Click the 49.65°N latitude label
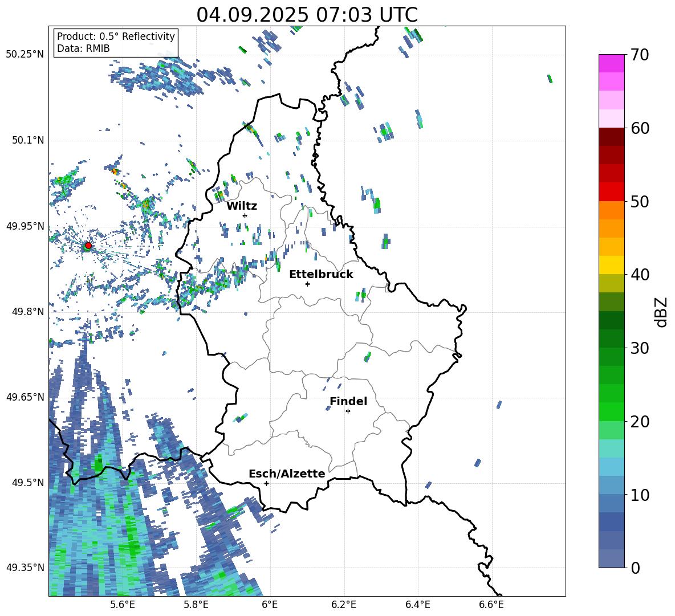The height and width of the screenshot is (616, 675). (x=25, y=397)
